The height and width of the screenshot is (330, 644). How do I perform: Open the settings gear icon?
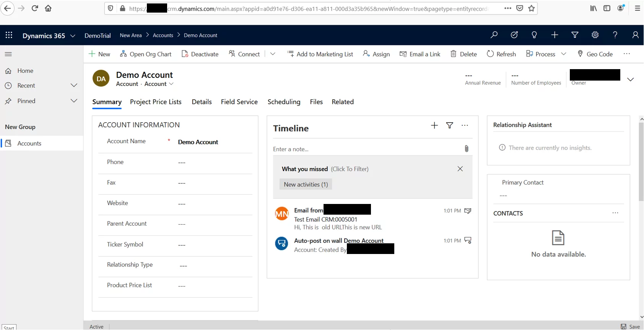coord(595,35)
